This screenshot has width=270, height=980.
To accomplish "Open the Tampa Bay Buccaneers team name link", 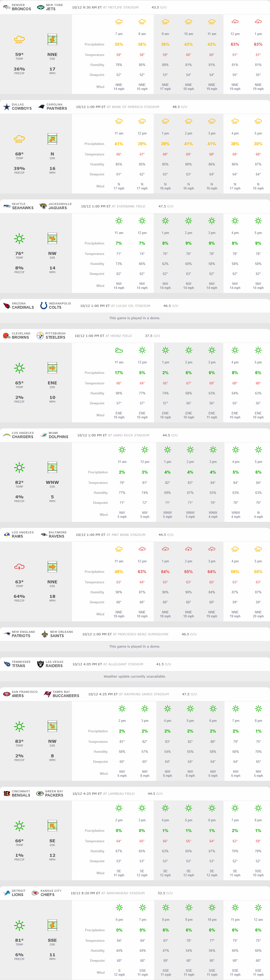I will 66,696.
